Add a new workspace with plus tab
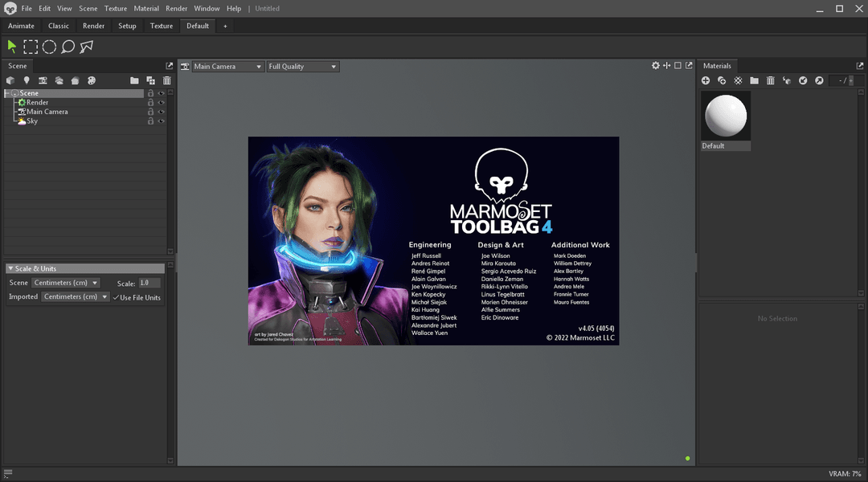Screen dimensions: 868x482 pos(225,26)
